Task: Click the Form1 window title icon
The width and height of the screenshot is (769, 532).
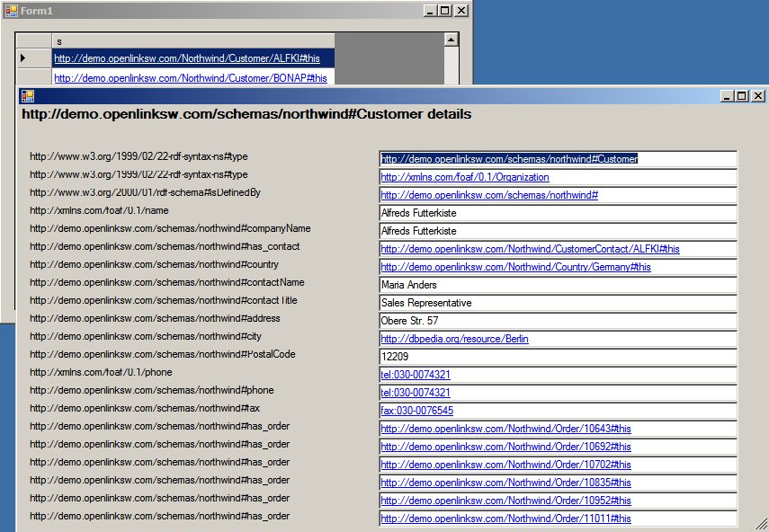Action: coord(12,10)
